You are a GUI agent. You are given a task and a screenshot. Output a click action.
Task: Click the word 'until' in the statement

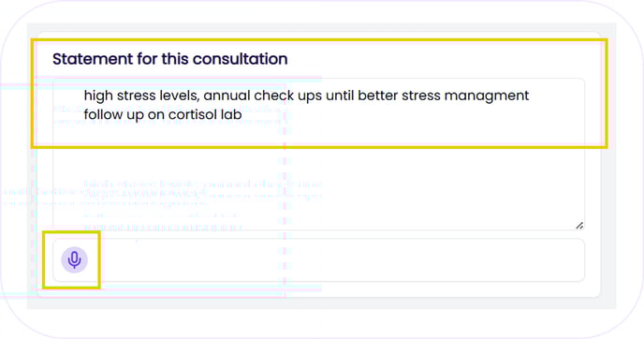340,96
